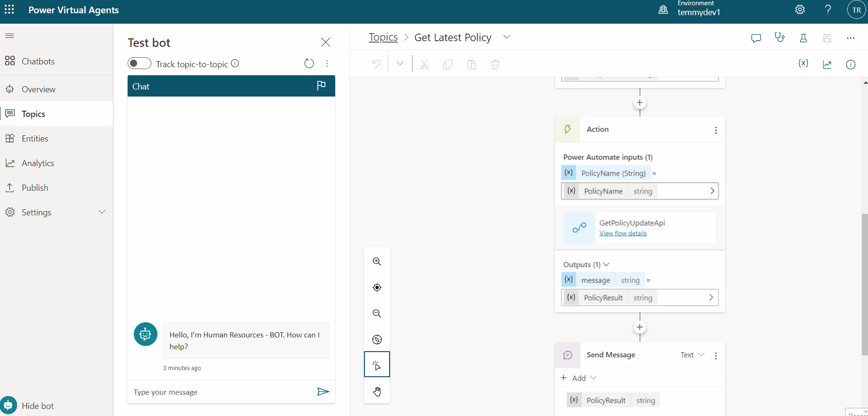
Task: Save the topic
Action: tap(827, 38)
